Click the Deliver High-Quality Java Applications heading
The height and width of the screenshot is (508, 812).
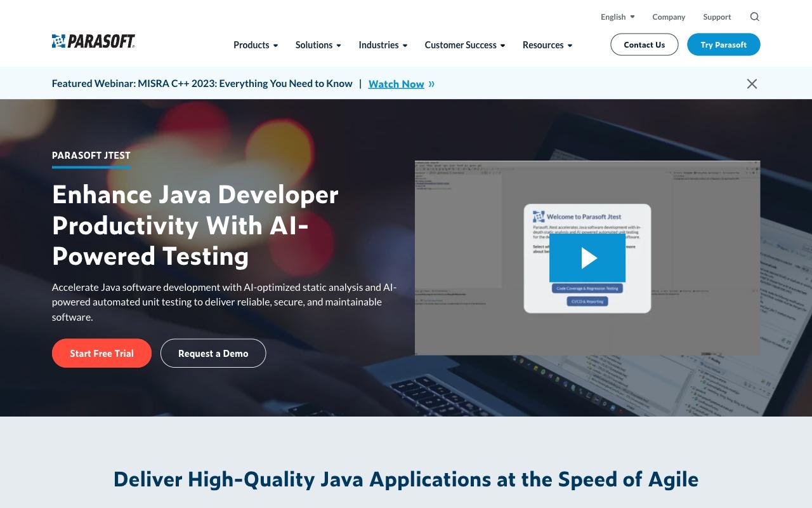[406, 479]
